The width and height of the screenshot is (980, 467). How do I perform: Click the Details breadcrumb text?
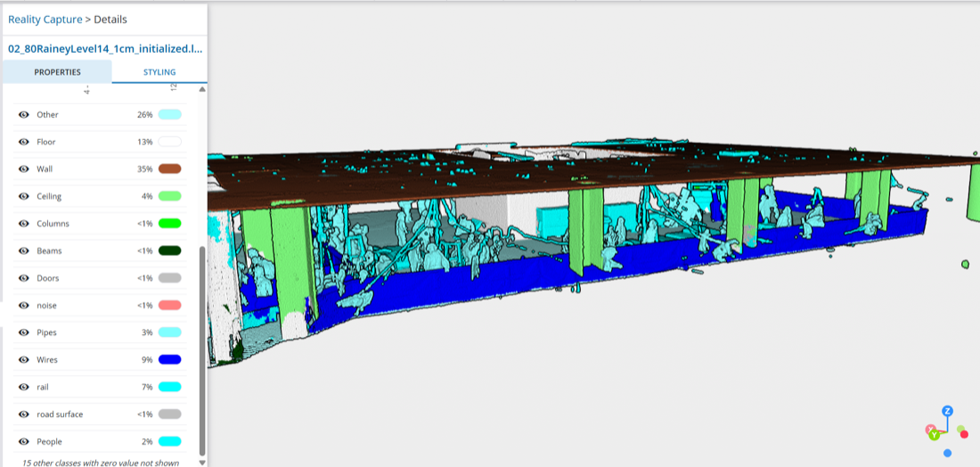[110, 20]
